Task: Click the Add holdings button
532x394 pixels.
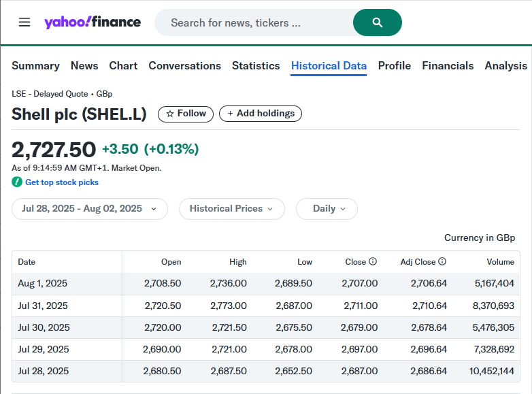Action: pos(261,114)
